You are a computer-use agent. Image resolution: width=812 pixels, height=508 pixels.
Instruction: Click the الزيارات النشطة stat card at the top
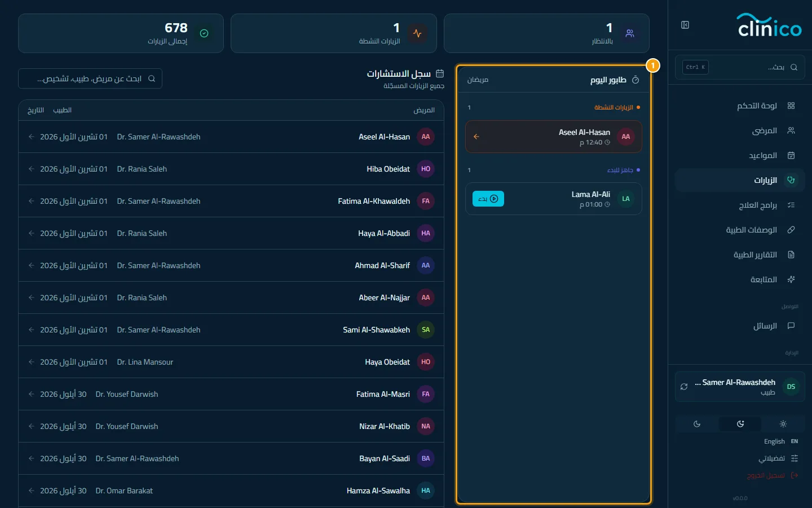pyautogui.click(x=334, y=33)
